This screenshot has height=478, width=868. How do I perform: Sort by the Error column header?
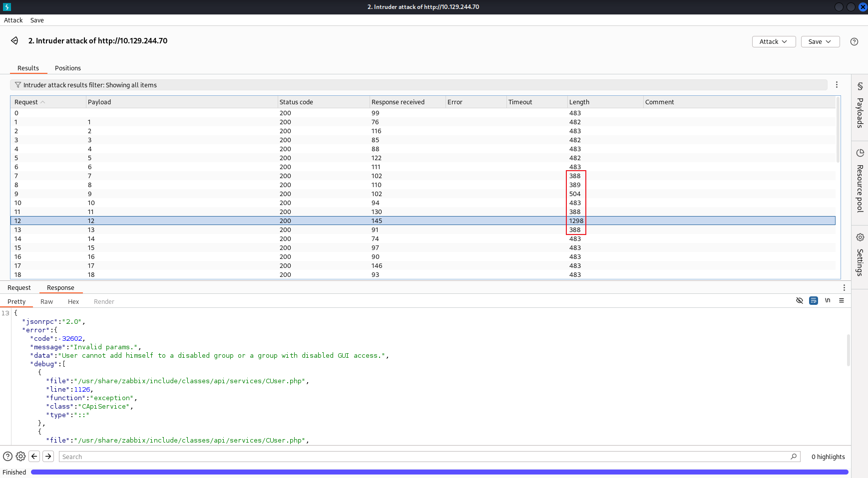[x=475, y=102]
